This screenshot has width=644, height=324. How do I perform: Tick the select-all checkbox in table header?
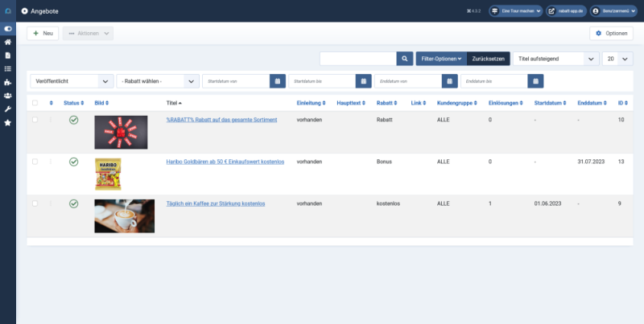tap(35, 103)
